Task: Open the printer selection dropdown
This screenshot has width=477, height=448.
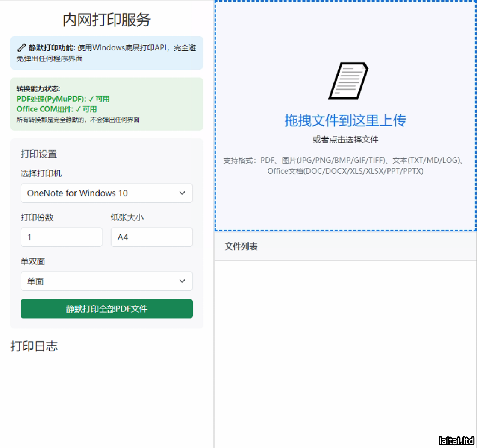Action: [106, 193]
